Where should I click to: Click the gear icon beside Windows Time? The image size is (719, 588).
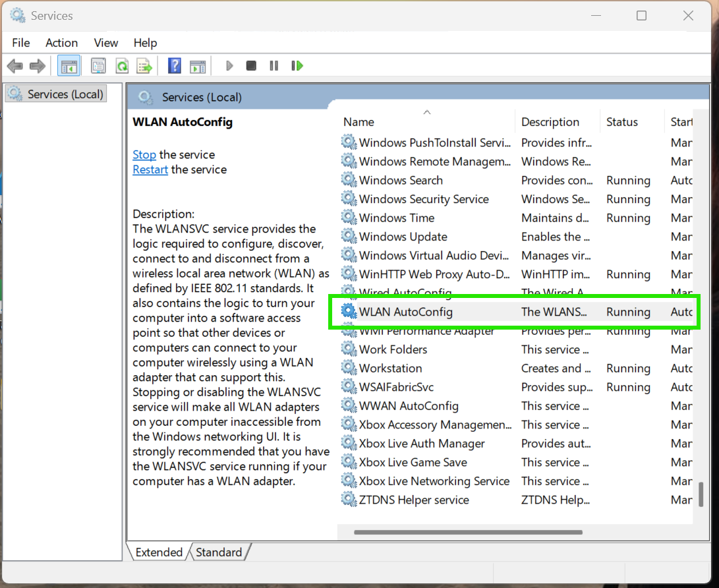point(349,218)
